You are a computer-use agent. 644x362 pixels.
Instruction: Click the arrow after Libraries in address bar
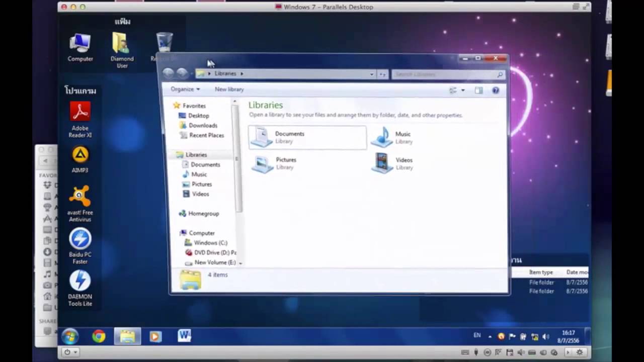click(x=242, y=73)
